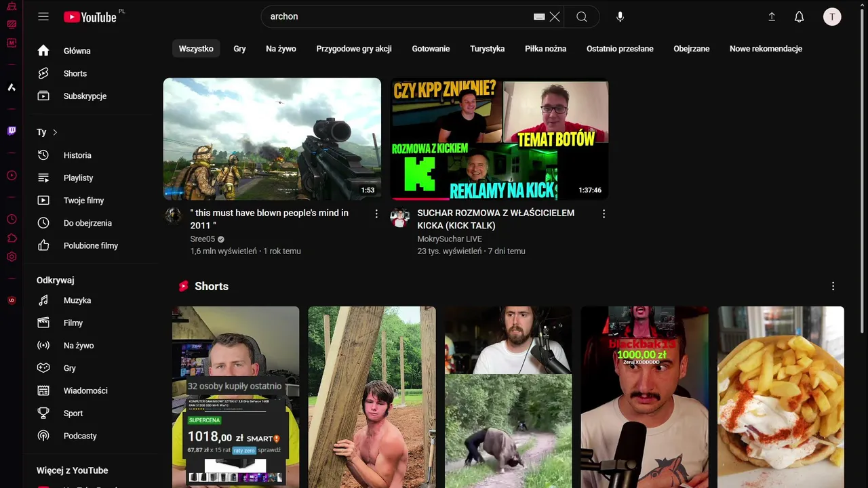
Task: Select the Ostatnio przesłane filter chip
Action: [620, 49]
